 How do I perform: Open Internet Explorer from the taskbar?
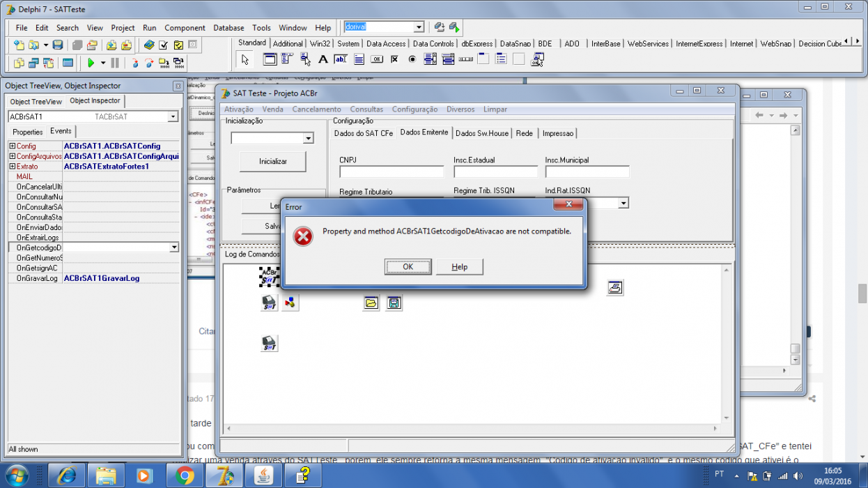pos(66,475)
